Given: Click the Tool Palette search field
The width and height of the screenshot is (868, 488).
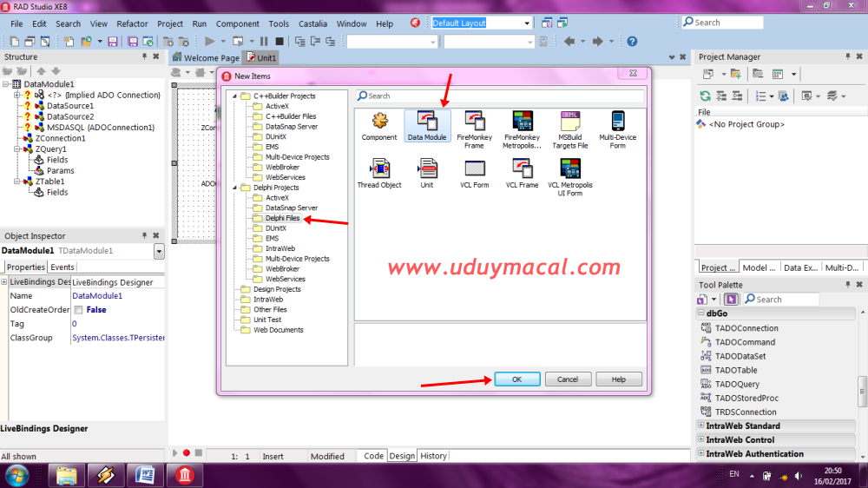Looking at the screenshot, I should coord(780,299).
